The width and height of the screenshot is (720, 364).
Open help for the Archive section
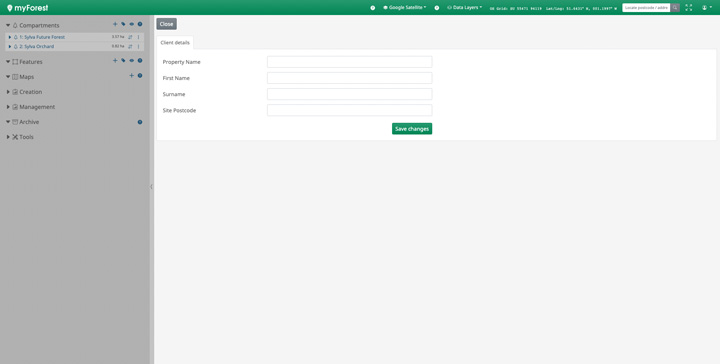click(x=140, y=122)
